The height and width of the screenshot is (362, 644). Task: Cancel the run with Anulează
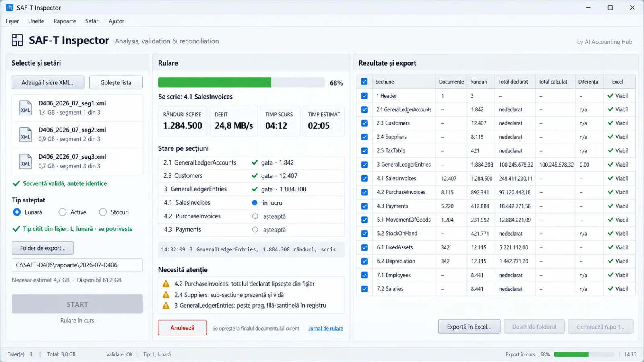click(x=182, y=328)
